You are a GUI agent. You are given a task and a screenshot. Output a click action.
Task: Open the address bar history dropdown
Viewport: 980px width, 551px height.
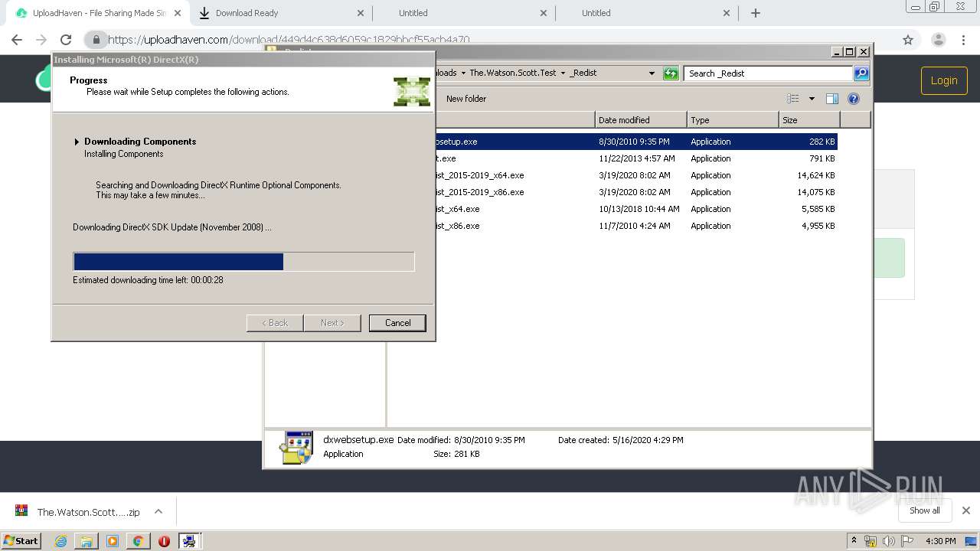point(652,73)
